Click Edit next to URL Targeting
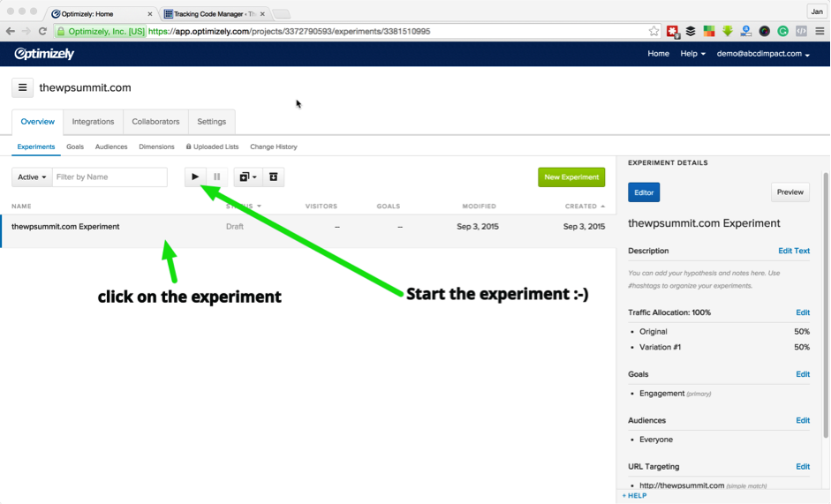The image size is (831, 504). (803, 467)
